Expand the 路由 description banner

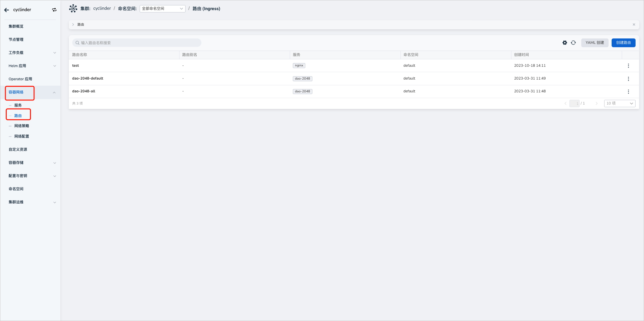73,25
